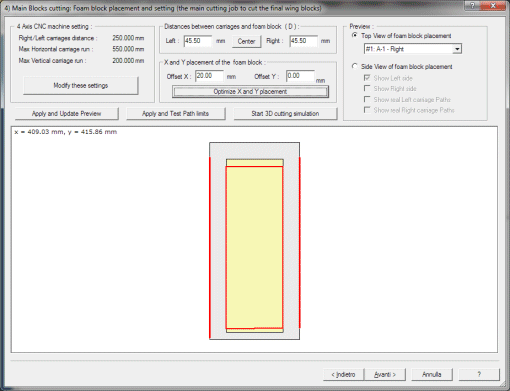Start 3D cutting simulation
510x391 pixels.
(x=285, y=114)
